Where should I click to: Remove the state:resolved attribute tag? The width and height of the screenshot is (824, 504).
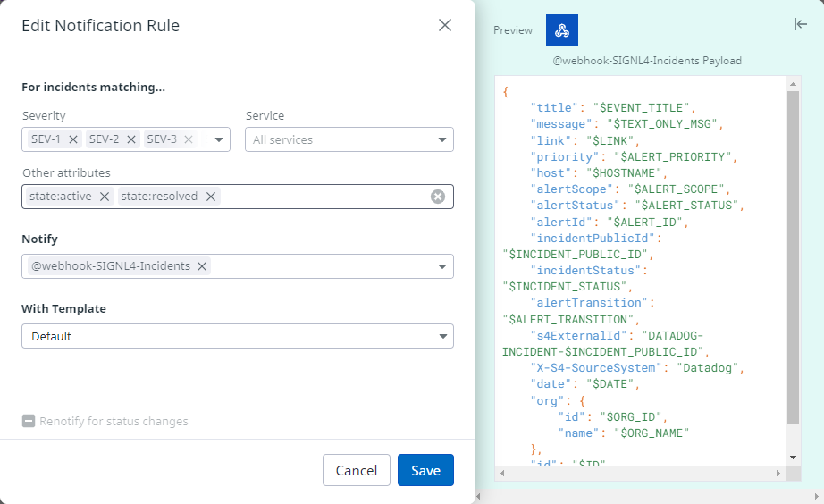tap(211, 197)
